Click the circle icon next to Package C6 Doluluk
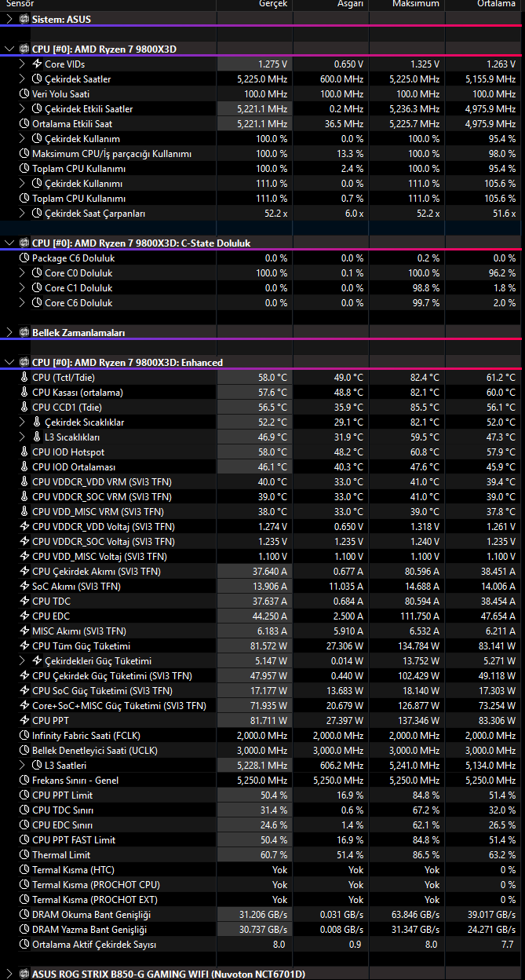The width and height of the screenshot is (525, 980). coord(24,258)
